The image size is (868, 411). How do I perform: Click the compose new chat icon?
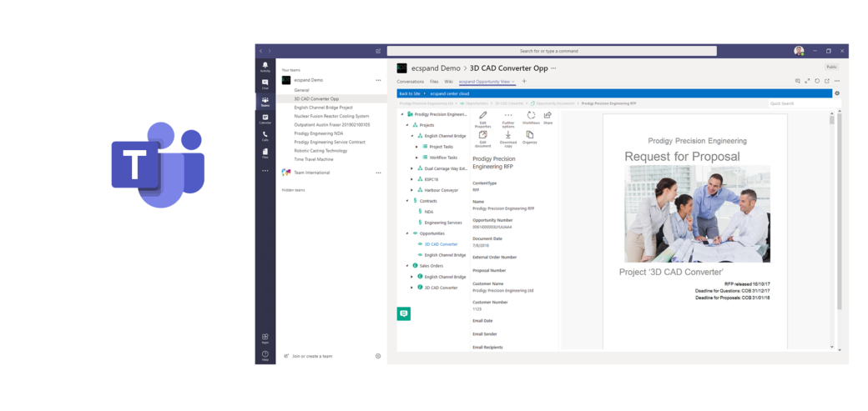pos(378,51)
